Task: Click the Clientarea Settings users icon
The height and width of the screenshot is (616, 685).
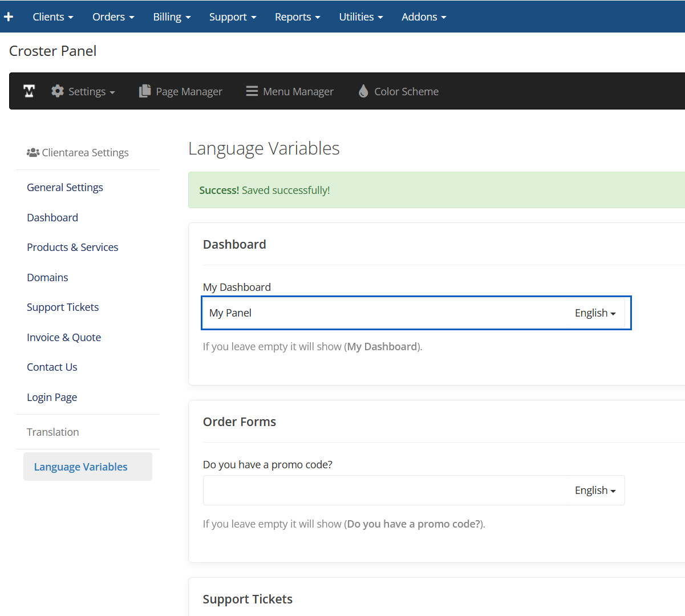Action: click(x=33, y=153)
